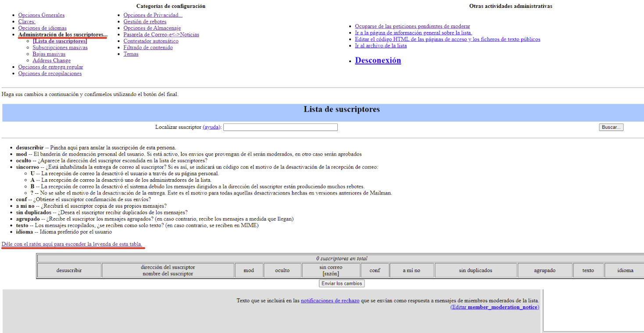
Task: Click the oculto column header
Action: 283,270
